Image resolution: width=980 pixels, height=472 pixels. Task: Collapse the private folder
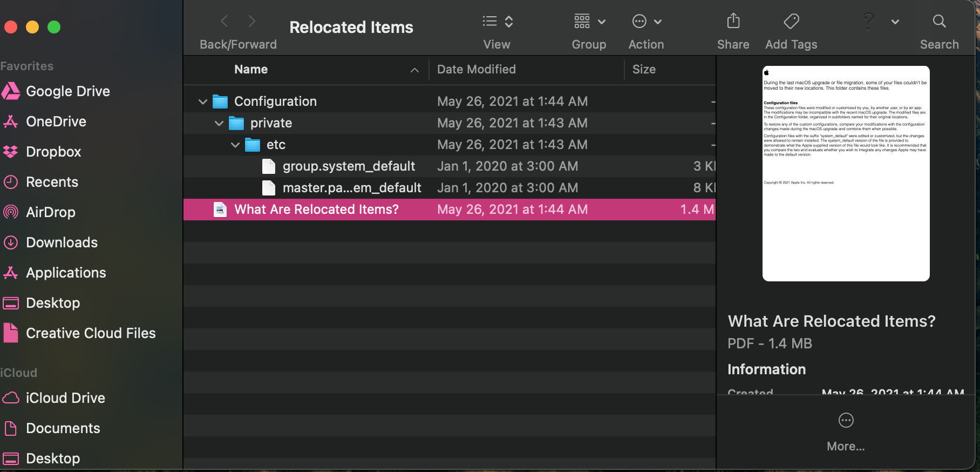point(219,123)
